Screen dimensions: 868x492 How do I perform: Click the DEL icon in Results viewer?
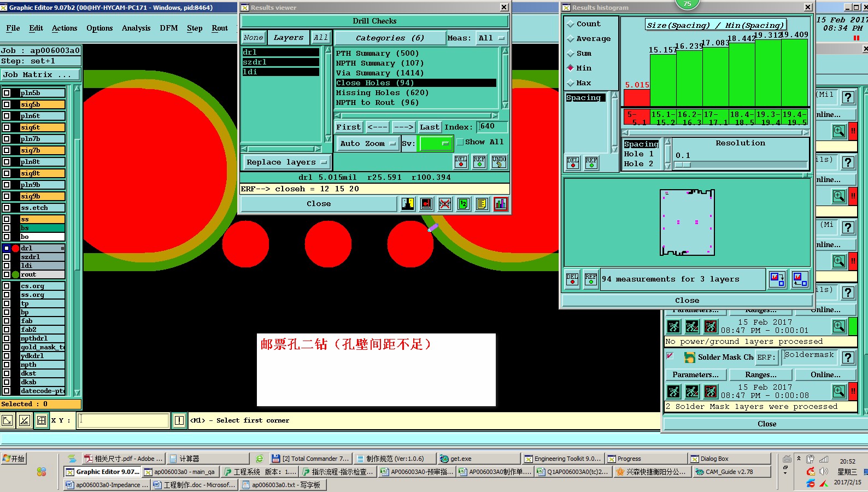pyautogui.click(x=461, y=162)
